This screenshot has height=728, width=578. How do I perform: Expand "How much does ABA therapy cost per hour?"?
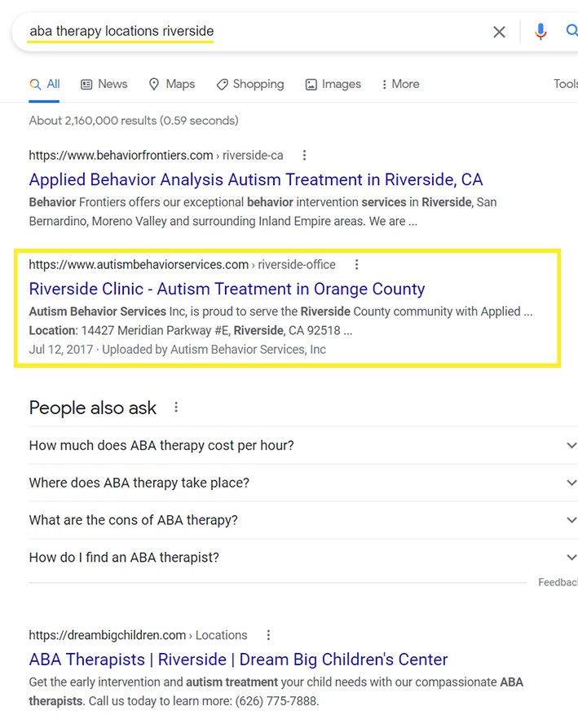(x=571, y=445)
